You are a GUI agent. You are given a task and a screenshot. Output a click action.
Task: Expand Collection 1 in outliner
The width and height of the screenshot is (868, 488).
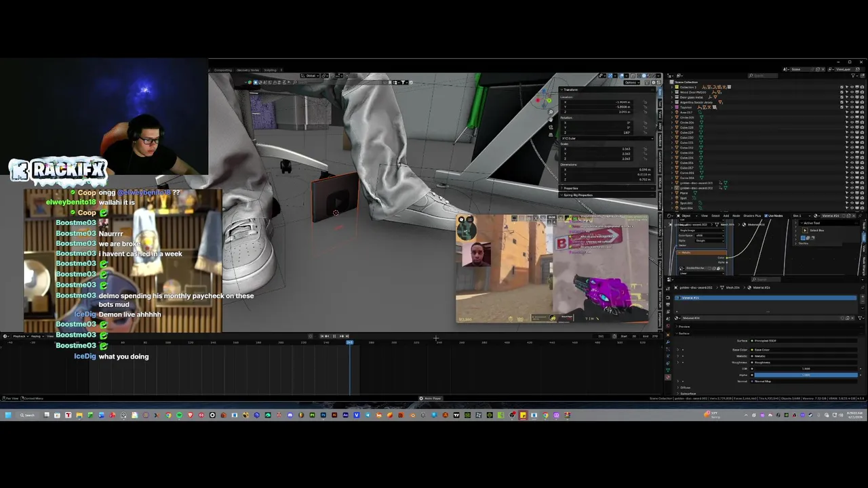671,87
